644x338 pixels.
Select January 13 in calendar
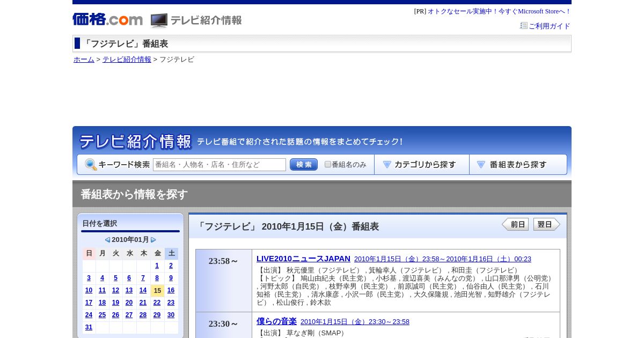coord(129,290)
